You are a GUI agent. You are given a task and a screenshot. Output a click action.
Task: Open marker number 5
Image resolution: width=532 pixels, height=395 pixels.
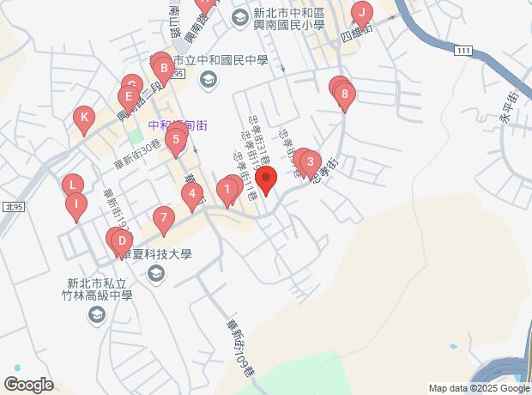[x=176, y=142]
